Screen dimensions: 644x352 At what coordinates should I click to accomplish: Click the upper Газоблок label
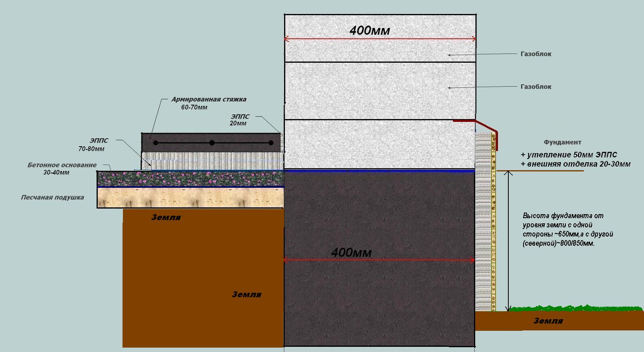click(536, 54)
